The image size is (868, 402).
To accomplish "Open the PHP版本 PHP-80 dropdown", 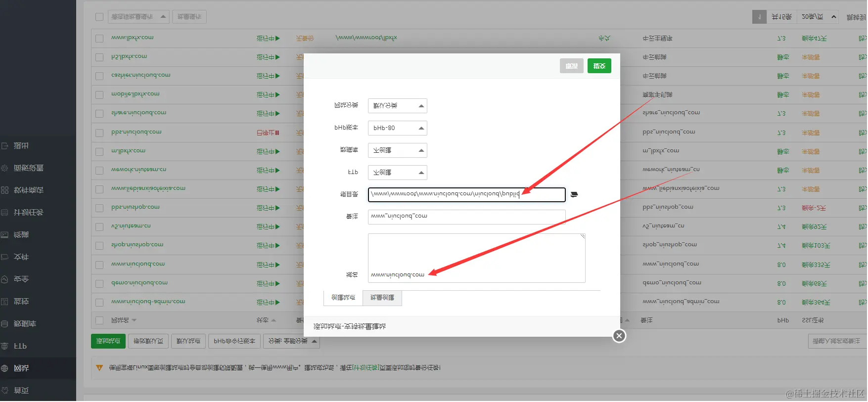I will tap(397, 128).
